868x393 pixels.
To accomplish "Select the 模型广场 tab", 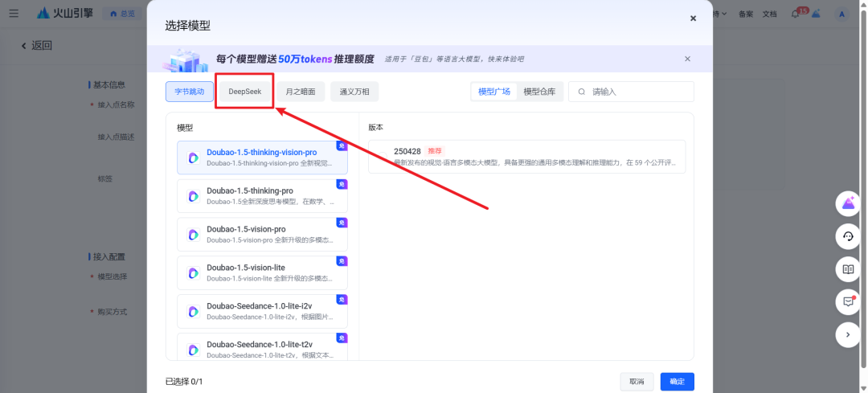I will pos(494,92).
